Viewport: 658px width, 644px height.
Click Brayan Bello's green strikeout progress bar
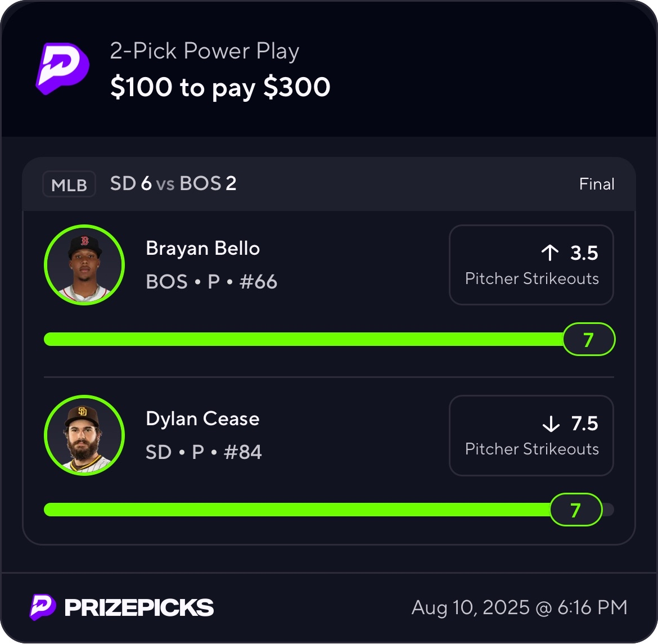pyautogui.click(x=304, y=339)
